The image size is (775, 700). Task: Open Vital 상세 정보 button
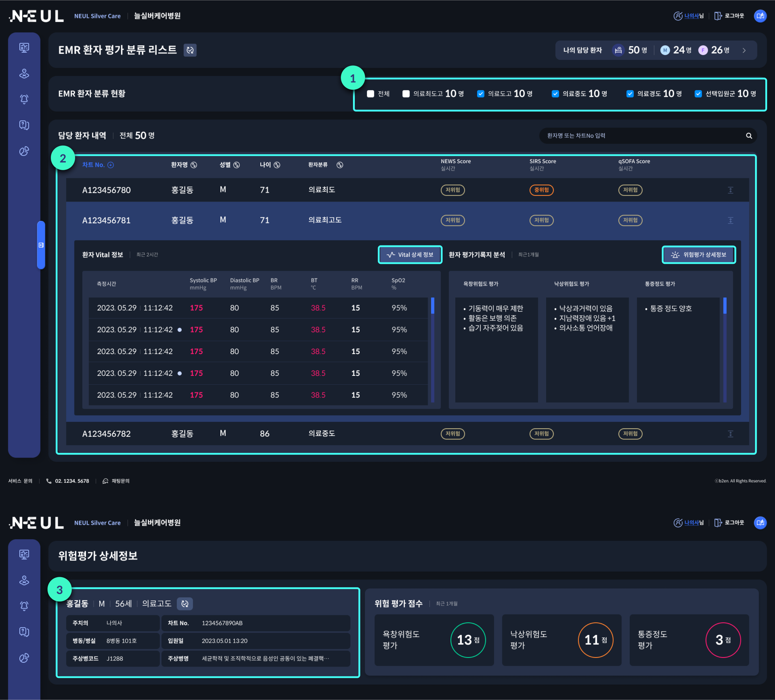(410, 255)
